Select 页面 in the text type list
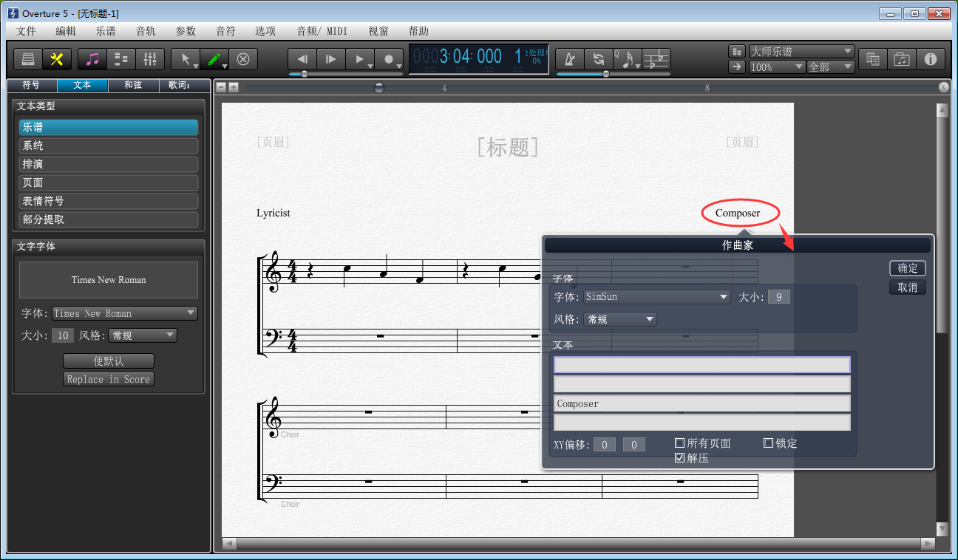The height and width of the screenshot is (560, 958). tap(109, 182)
